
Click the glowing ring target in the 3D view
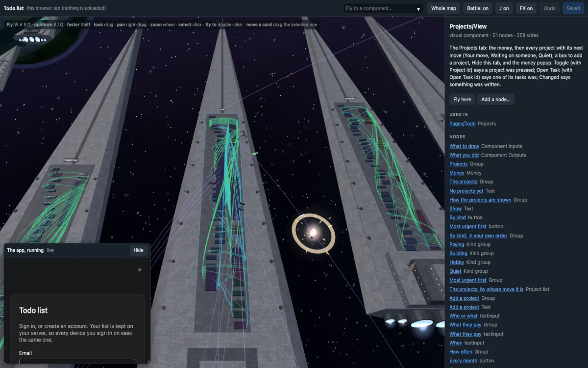tap(313, 233)
